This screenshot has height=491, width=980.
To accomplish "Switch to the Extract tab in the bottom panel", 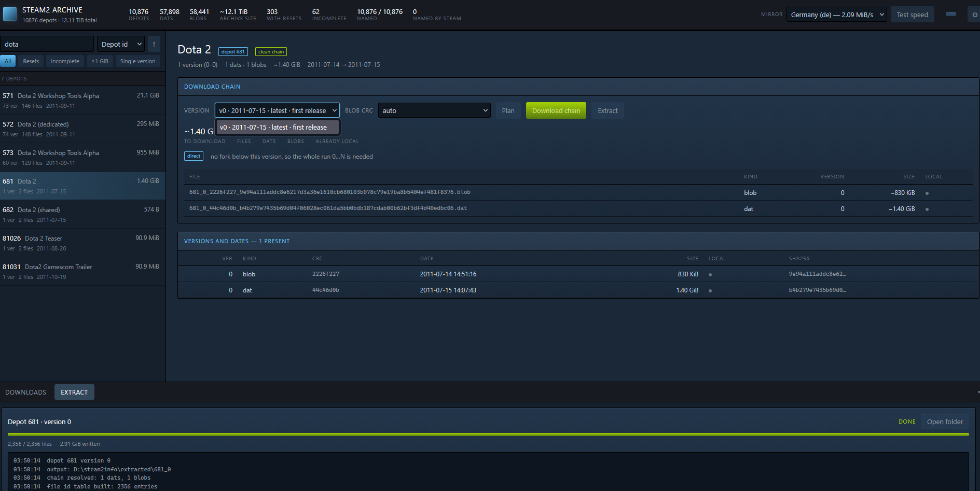I will click(74, 392).
